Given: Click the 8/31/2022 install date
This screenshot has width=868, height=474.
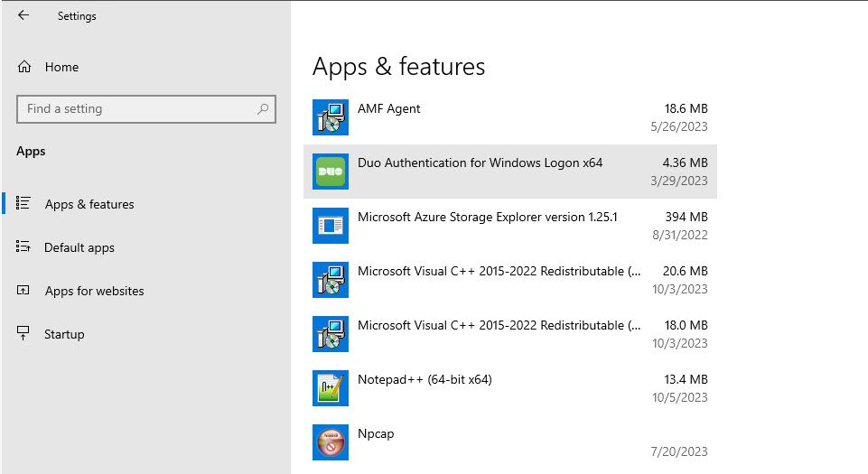Looking at the screenshot, I should click(x=680, y=235).
